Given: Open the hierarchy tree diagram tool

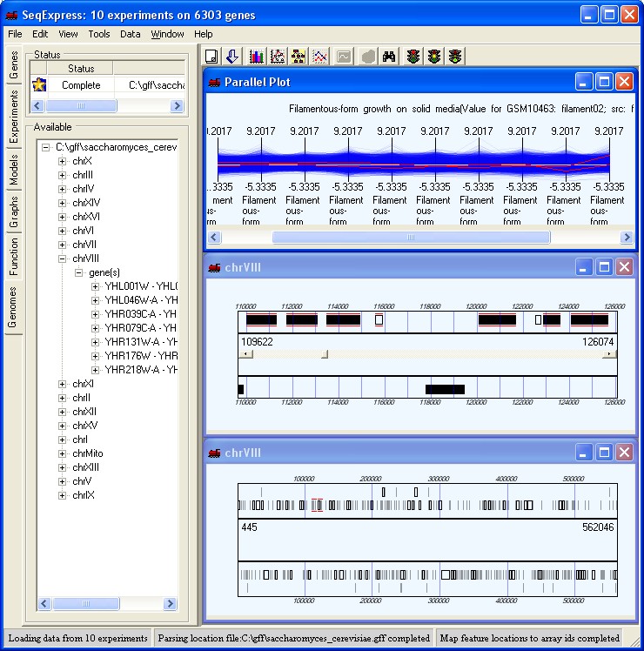Looking at the screenshot, I should tap(299, 57).
